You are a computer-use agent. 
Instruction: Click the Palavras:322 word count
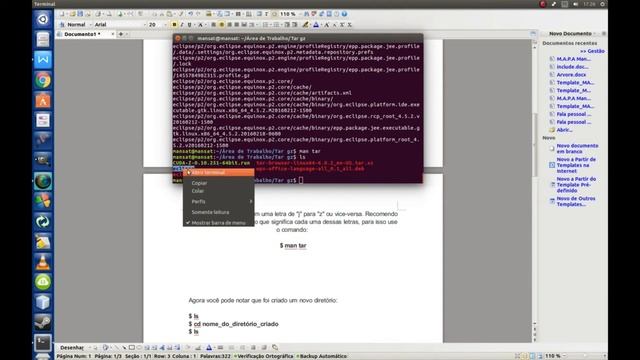(x=215, y=356)
